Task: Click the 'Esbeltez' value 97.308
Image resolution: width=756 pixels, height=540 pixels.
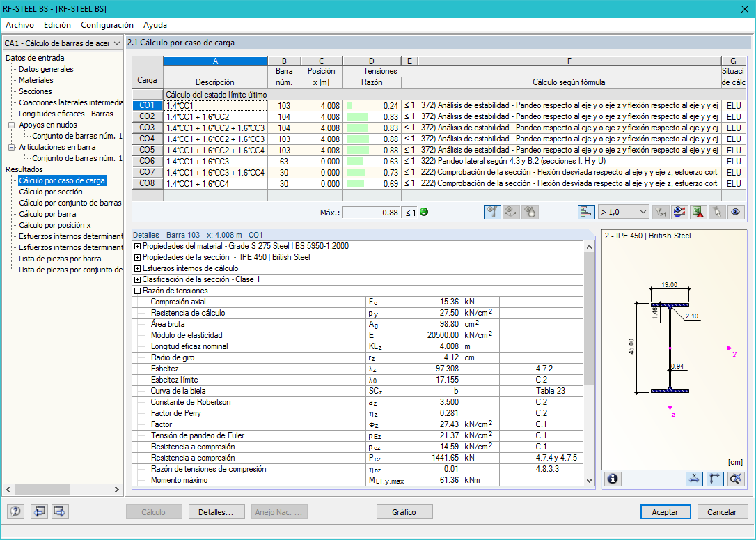Action: (439, 369)
